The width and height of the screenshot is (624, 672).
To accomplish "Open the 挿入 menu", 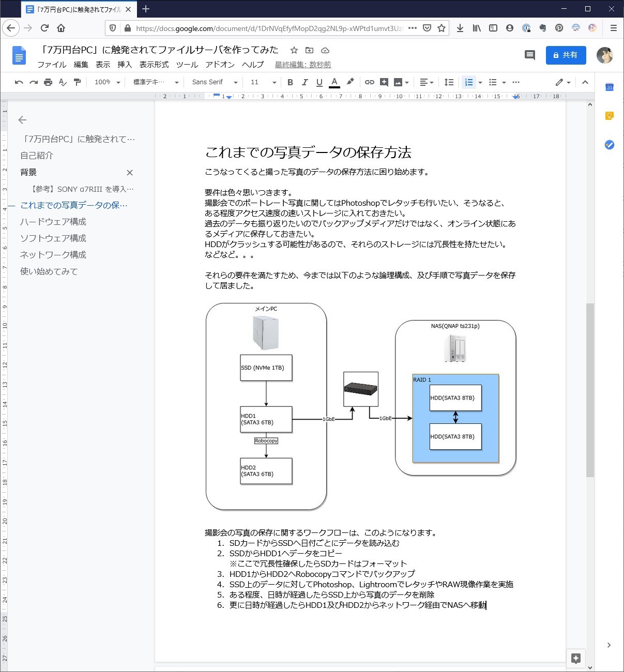I will (x=125, y=65).
